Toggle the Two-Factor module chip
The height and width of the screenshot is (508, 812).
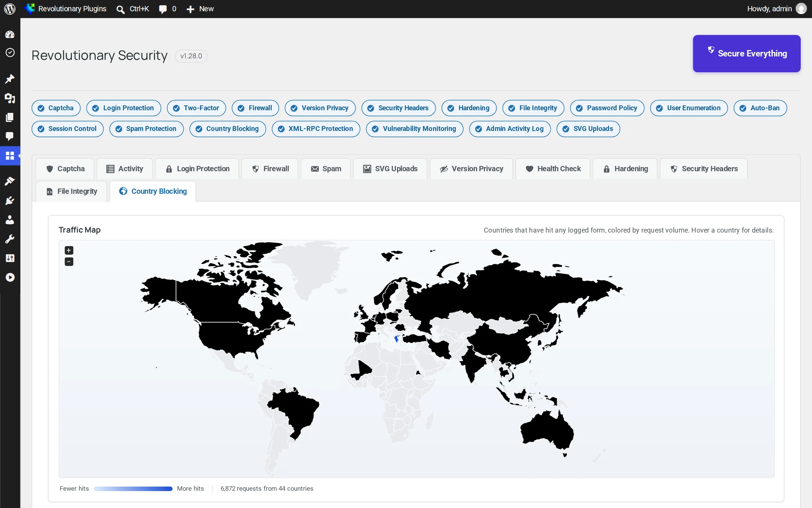coord(196,108)
